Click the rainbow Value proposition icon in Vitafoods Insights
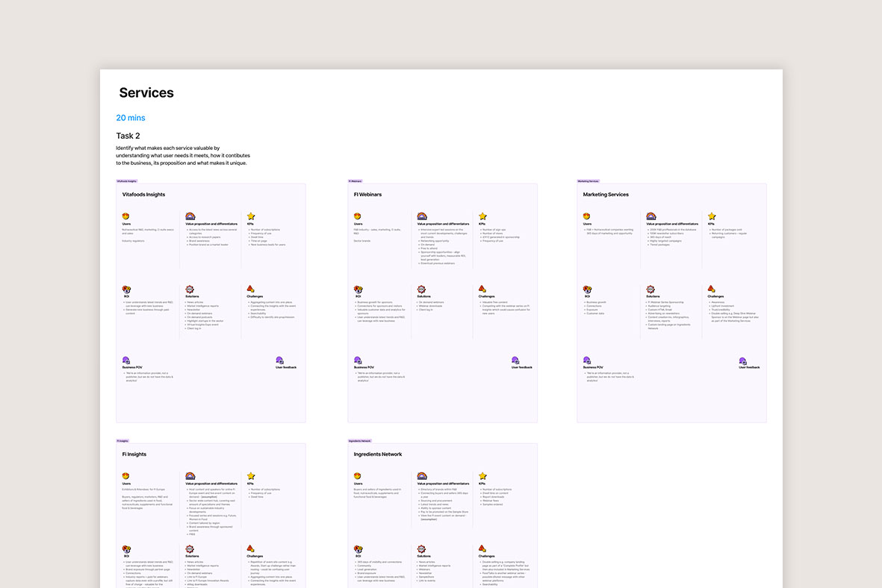882x588 pixels. pyautogui.click(x=190, y=216)
